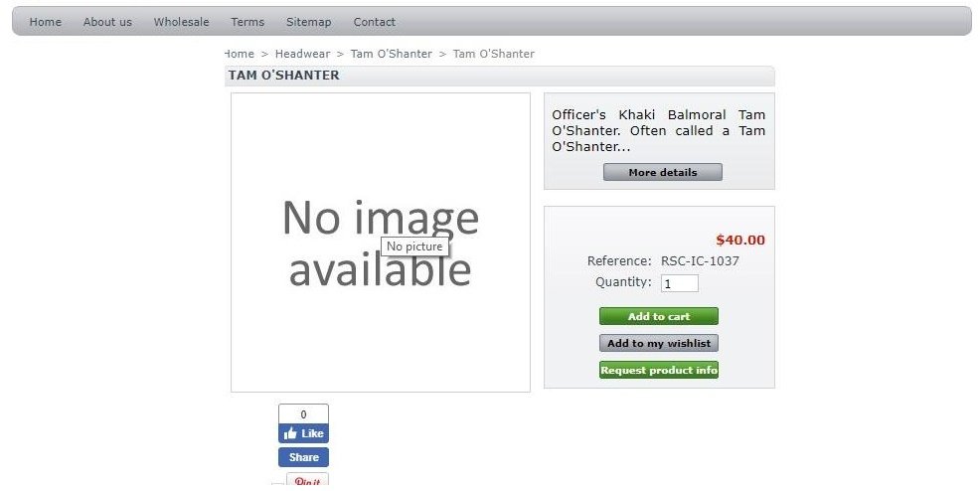Open the Terms page

(247, 22)
